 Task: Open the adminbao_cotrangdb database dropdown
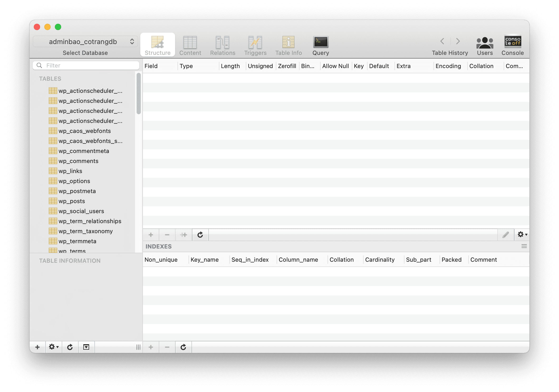tap(85, 41)
